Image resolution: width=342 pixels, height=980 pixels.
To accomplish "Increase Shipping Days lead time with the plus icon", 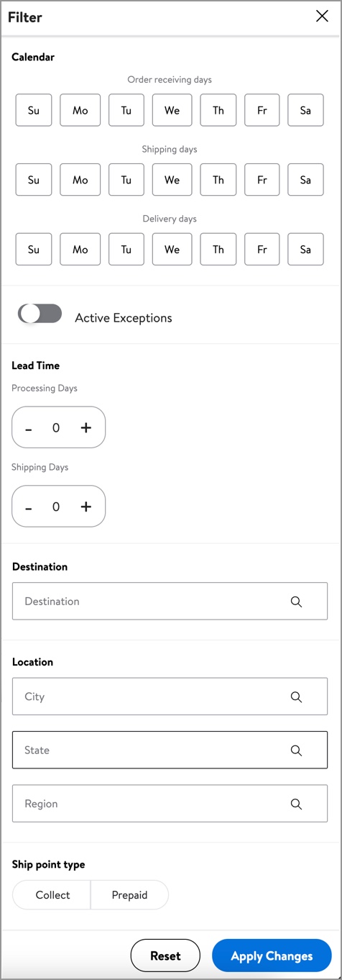I will [86, 507].
